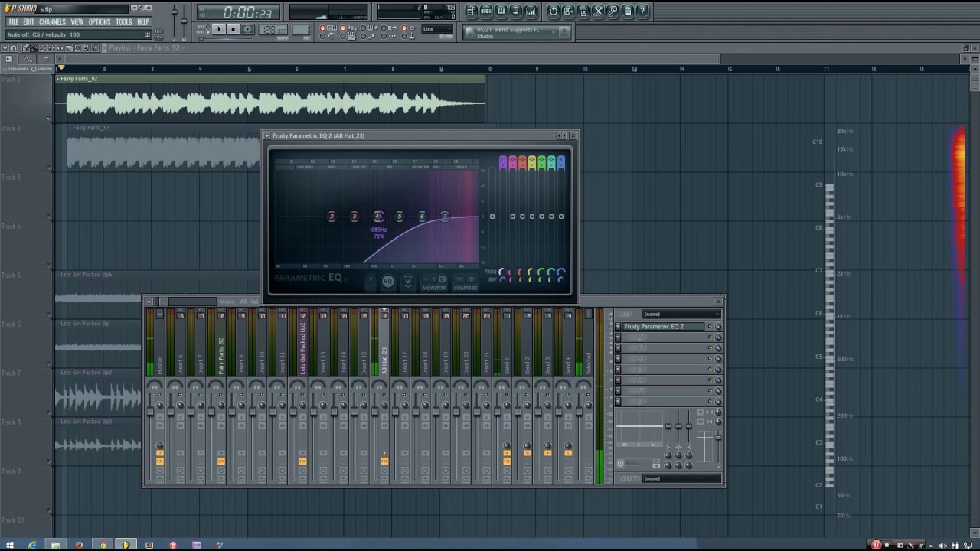Select the Playlist zoom tool

pos(86,47)
